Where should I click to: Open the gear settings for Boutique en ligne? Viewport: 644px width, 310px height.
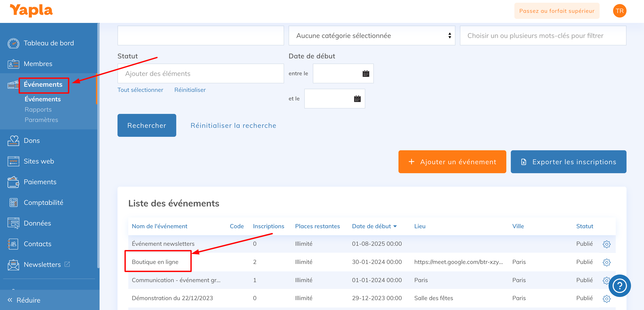[606, 262]
